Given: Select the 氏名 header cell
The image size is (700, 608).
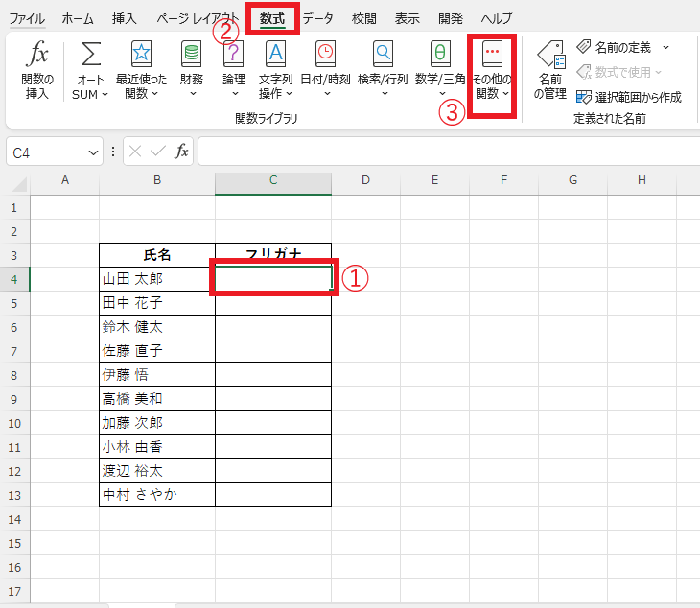Looking at the screenshot, I should click(x=157, y=255).
